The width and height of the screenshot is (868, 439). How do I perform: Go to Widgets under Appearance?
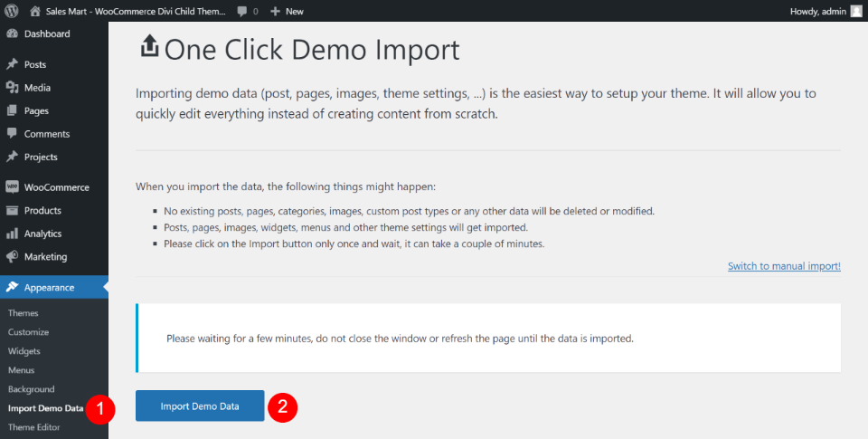24,351
